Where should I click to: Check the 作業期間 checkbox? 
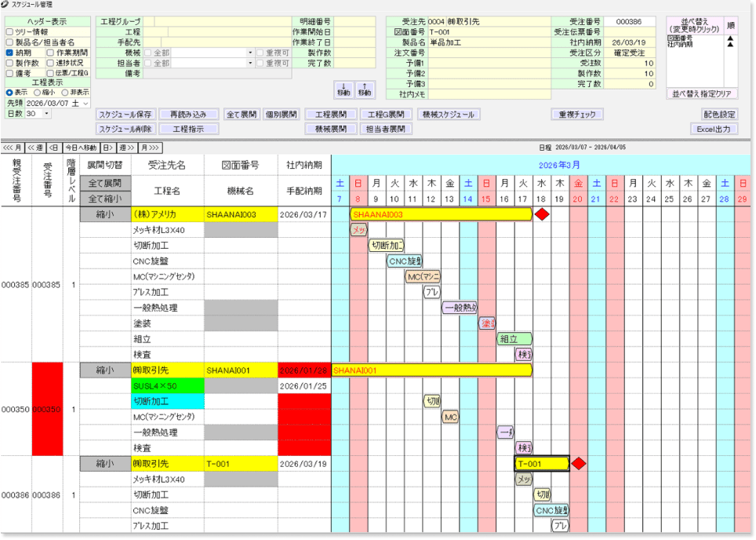50,53
